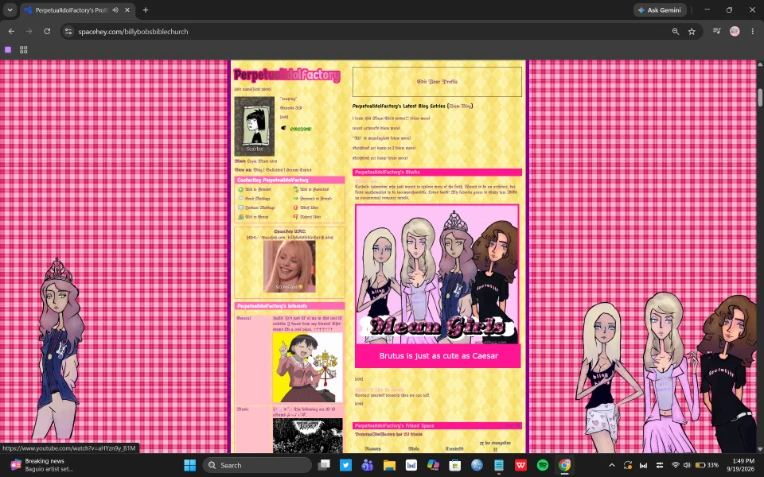The image size is (764, 477).
Task: Mute the tab's audio speaker icon
Action: click(x=115, y=10)
